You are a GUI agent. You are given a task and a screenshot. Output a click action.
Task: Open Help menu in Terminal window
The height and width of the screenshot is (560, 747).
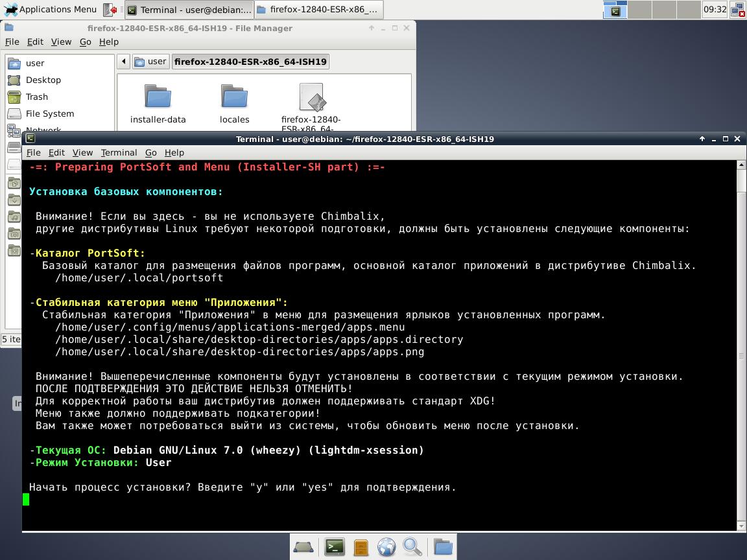pyautogui.click(x=174, y=152)
